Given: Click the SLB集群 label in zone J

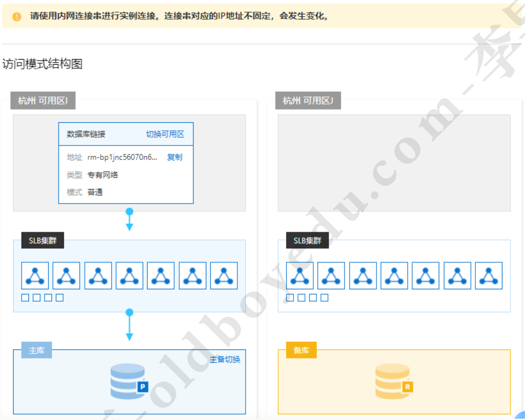Looking at the screenshot, I should click(x=307, y=240).
